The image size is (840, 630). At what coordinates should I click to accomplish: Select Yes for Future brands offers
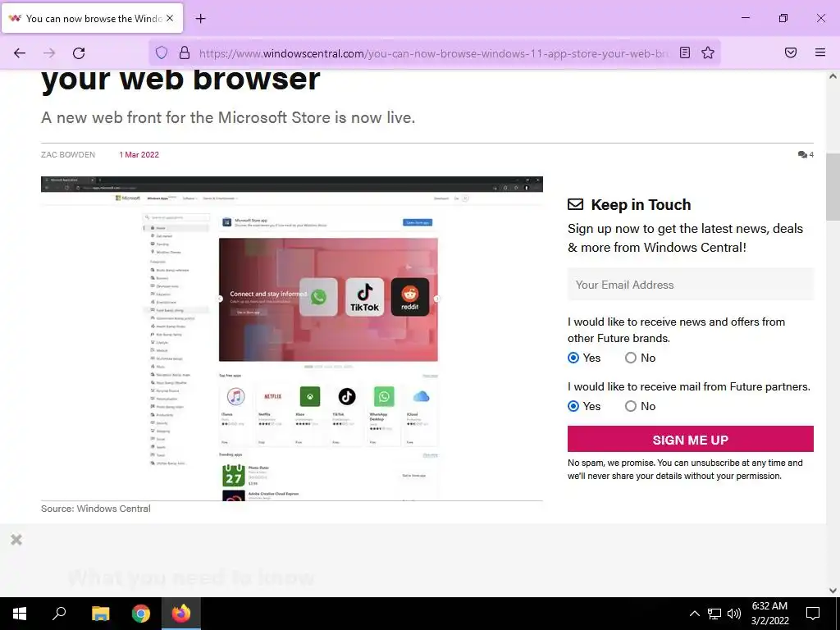click(573, 358)
